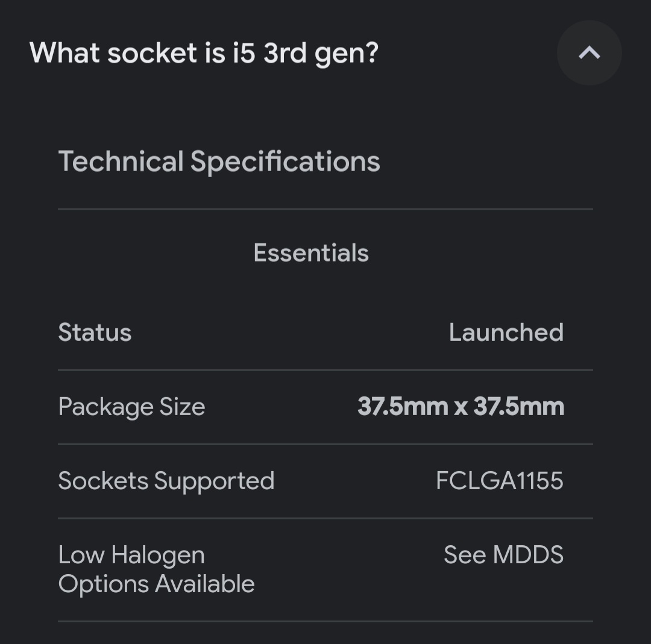Click the See MDDS value
Image resolution: width=651 pixels, height=644 pixels.
click(x=503, y=555)
